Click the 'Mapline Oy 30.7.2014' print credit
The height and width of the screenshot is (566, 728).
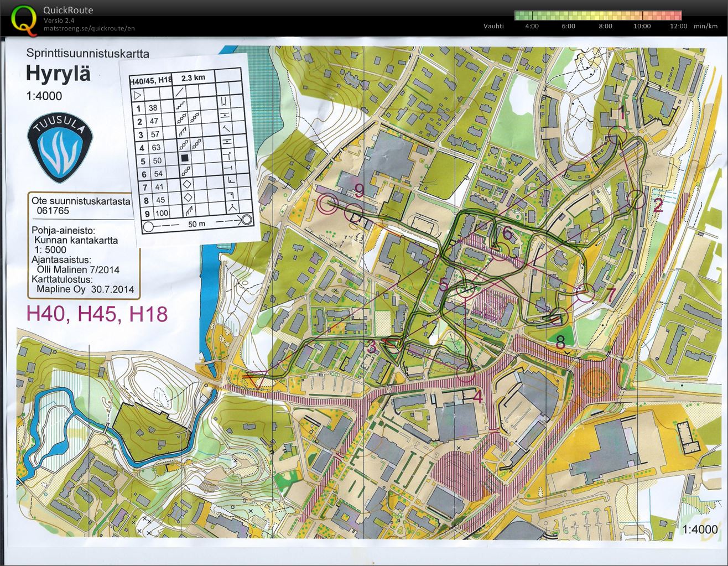click(x=85, y=289)
